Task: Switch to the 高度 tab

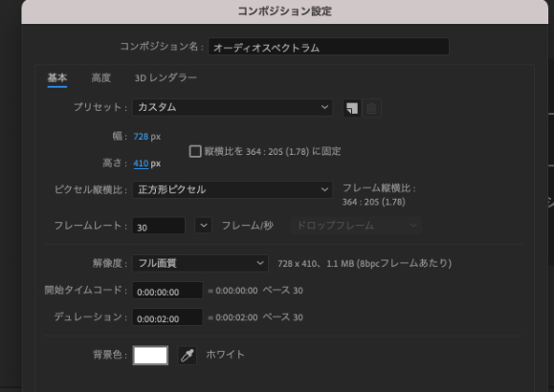Action: 101,77
